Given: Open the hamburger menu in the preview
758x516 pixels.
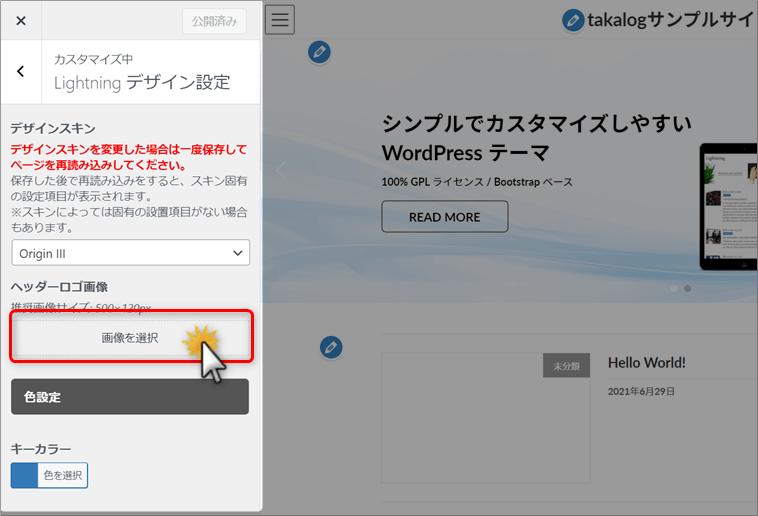Looking at the screenshot, I should (280, 19).
